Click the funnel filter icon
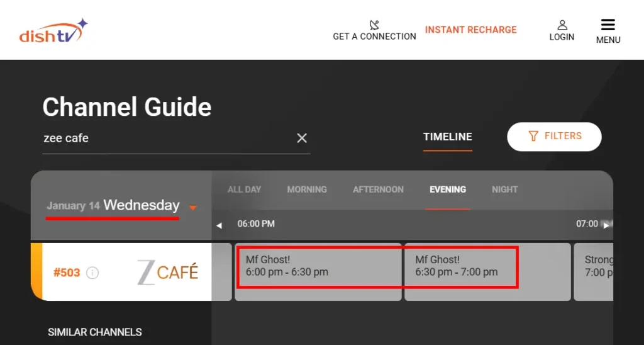644x345 pixels. pos(533,136)
